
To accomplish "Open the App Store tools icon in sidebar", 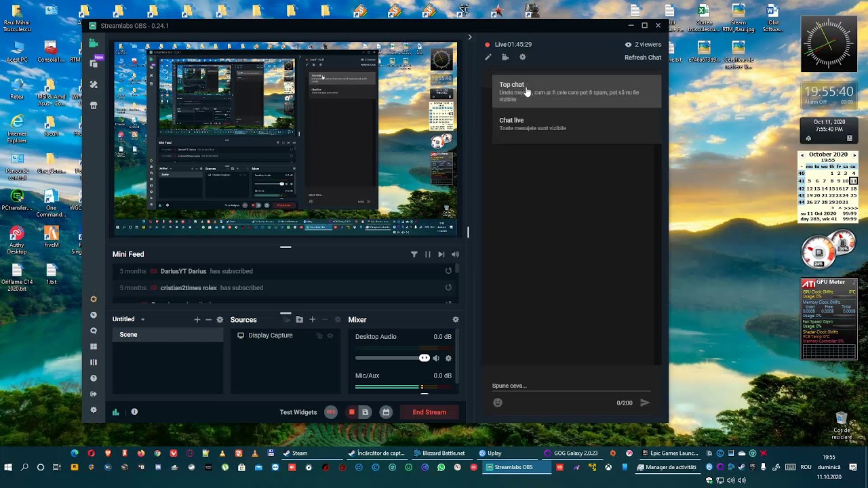I will coord(94,85).
